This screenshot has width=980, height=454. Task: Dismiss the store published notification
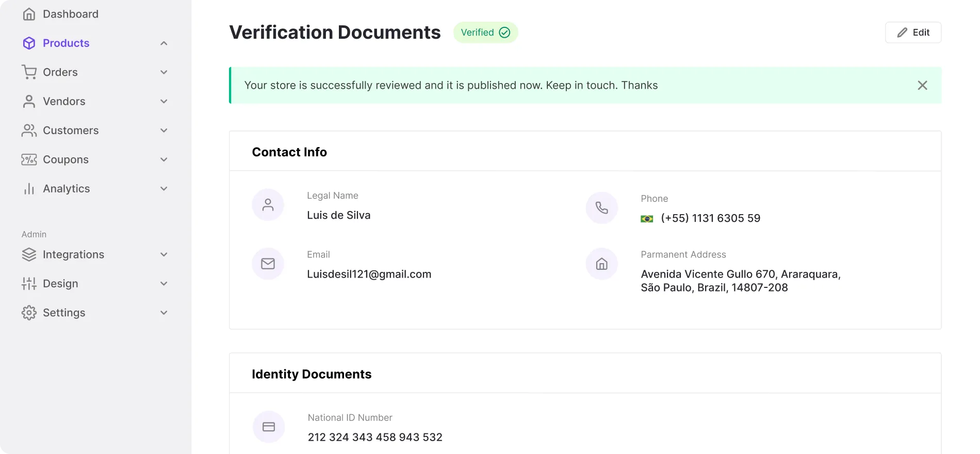[922, 85]
